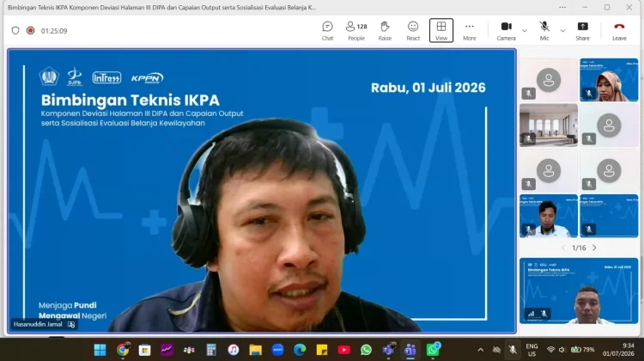This screenshot has width=644, height=361.
Task: Open title bar ellipsis menu
Action: pyautogui.click(x=562, y=8)
